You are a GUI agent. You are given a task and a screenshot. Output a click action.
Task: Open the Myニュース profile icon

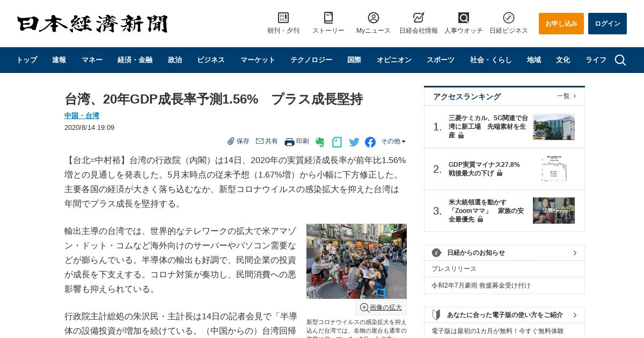374,18
